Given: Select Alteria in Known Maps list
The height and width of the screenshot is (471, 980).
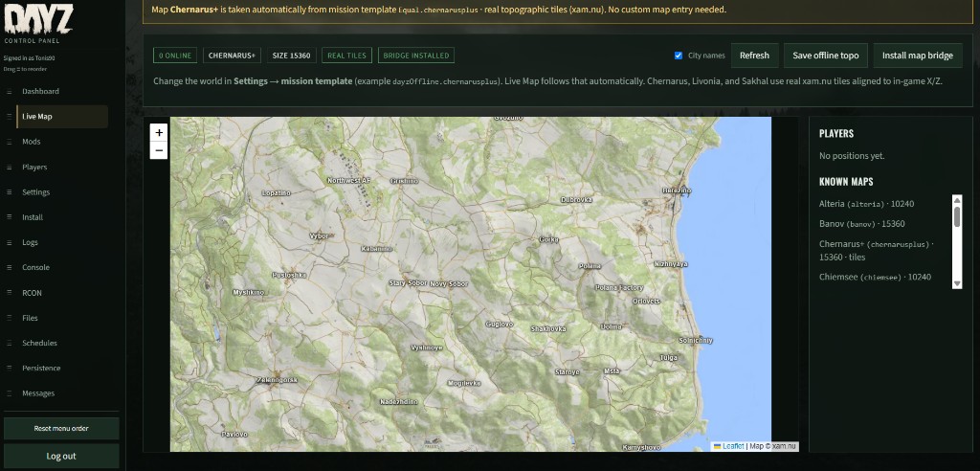Looking at the screenshot, I should pos(867,204).
